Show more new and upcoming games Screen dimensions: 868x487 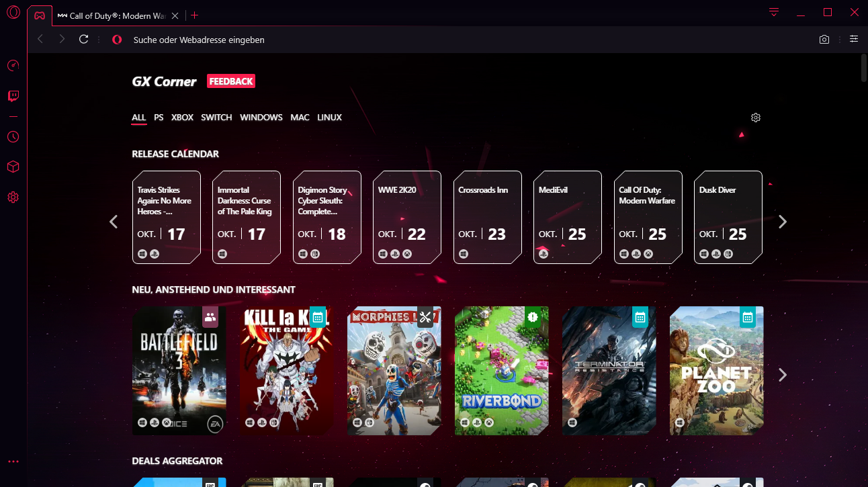coord(782,375)
